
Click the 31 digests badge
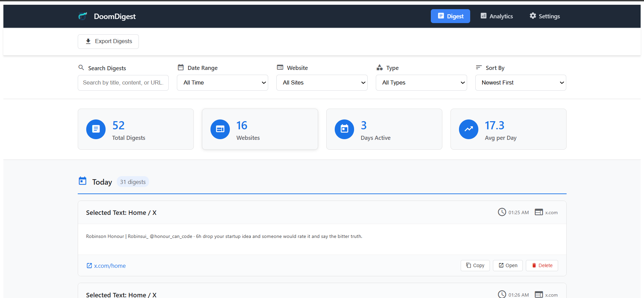(x=133, y=182)
